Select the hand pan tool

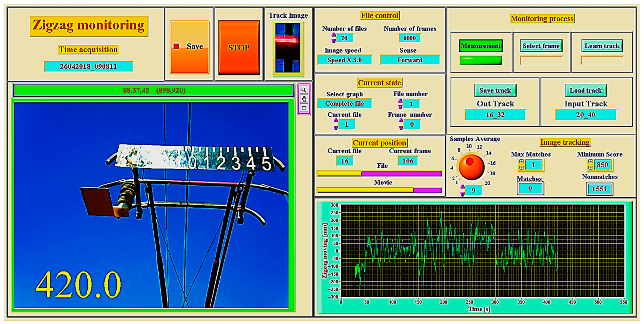coord(304,99)
